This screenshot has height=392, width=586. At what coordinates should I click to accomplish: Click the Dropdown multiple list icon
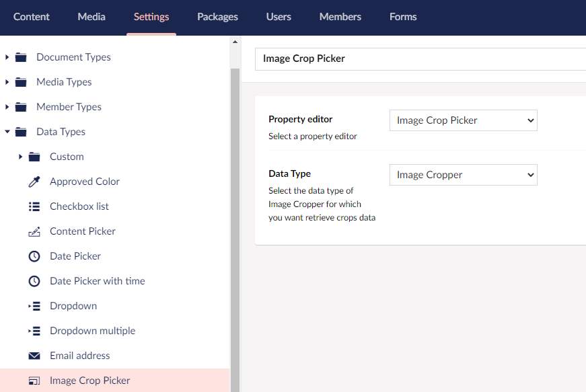(x=34, y=331)
